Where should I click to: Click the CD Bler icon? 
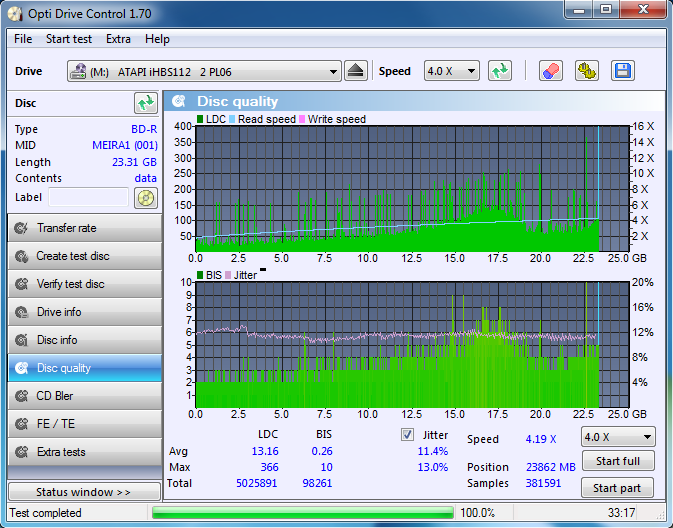point(21,396)
